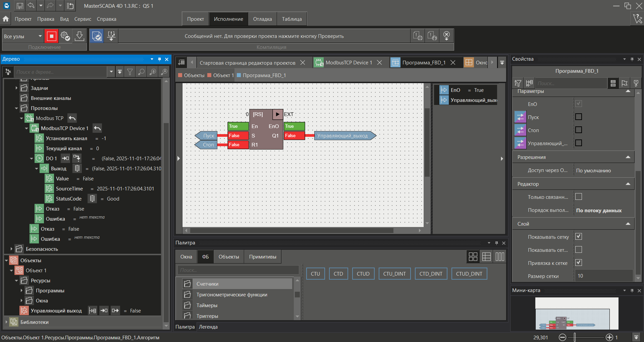Collapse the Разрешения section

click(628, 157)
